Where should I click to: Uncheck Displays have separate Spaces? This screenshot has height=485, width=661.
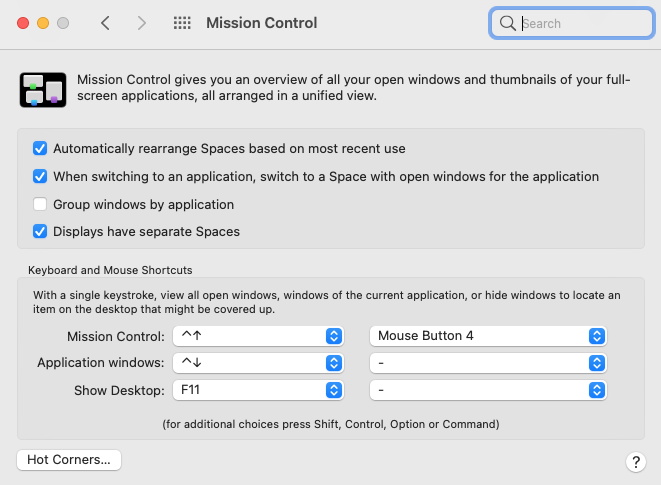pyautogui.click(x=40, y=232)
